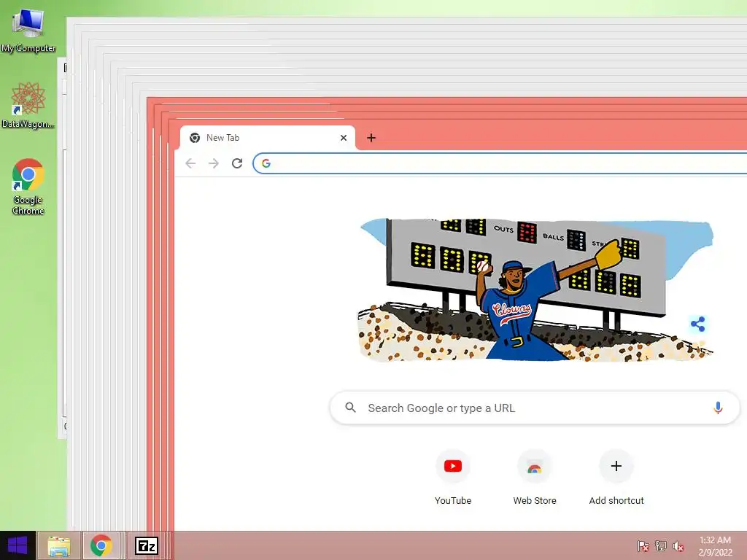747x560 pixels.
Task: Open the baseball pitcher Google Doodle
Action: point(535,289)
